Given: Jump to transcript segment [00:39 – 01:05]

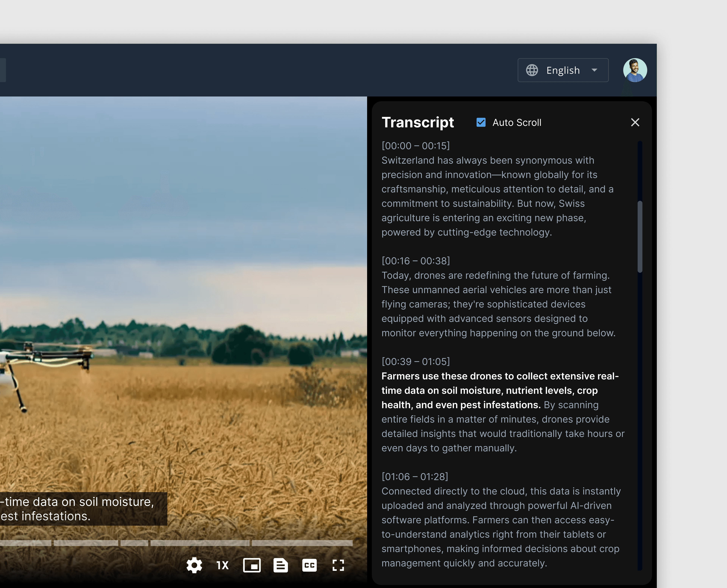Looking at the screenshot, I should (416, 361).
